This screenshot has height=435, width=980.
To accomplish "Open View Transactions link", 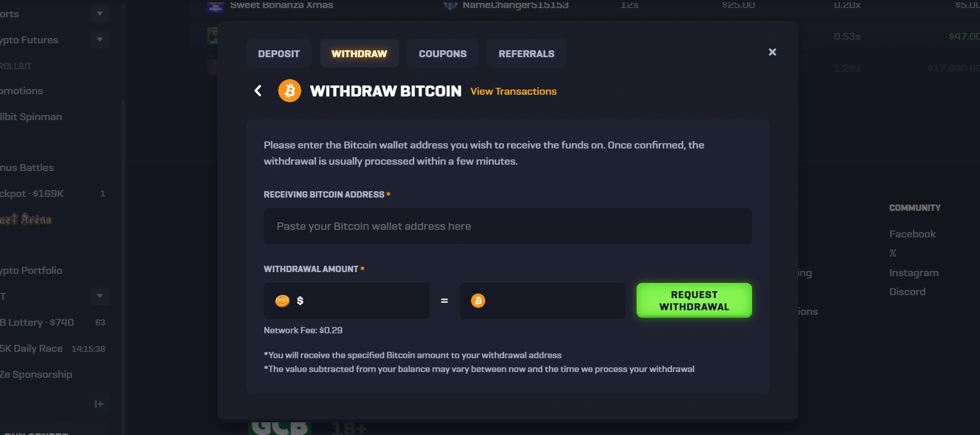I will coord(513,91).
